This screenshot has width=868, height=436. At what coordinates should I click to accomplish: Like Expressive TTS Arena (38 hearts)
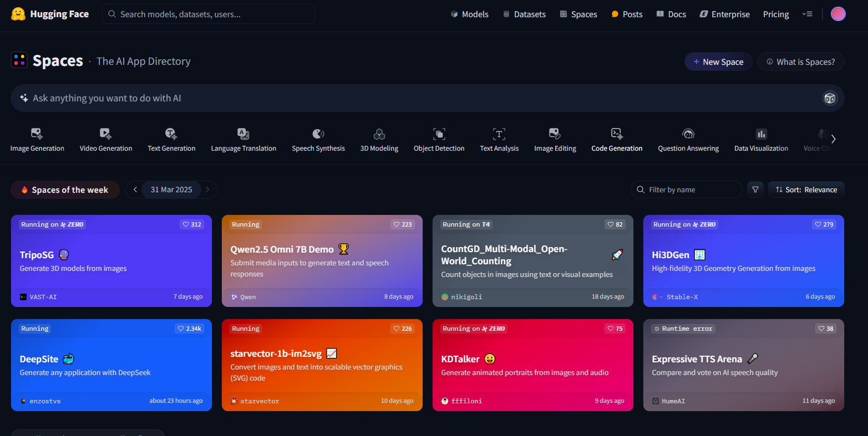point(826,329)
